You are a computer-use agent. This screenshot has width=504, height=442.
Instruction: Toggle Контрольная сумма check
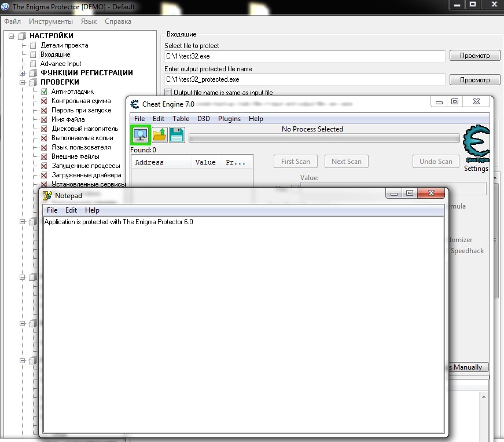point(45,101)
